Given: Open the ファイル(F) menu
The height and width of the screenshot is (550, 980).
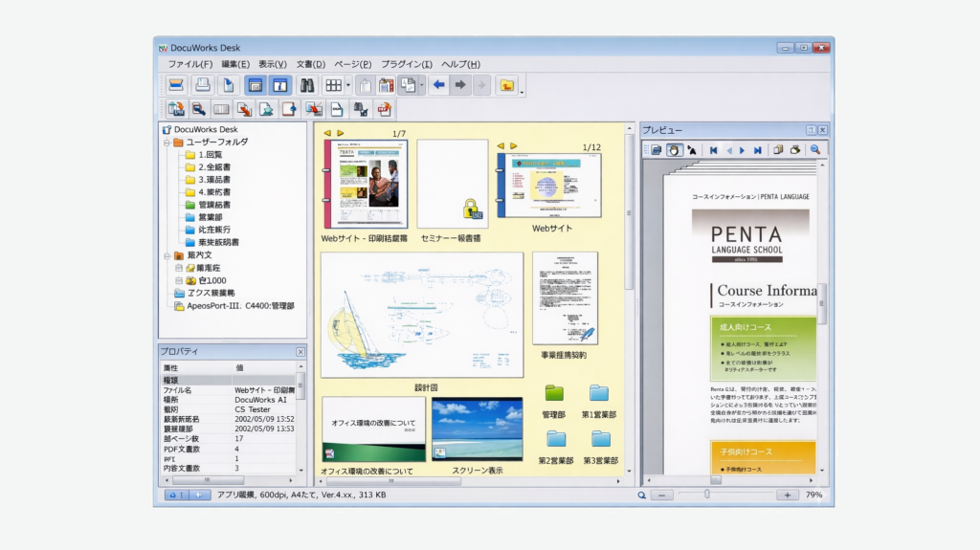Looking at the screenshot, I should [189, 64].
